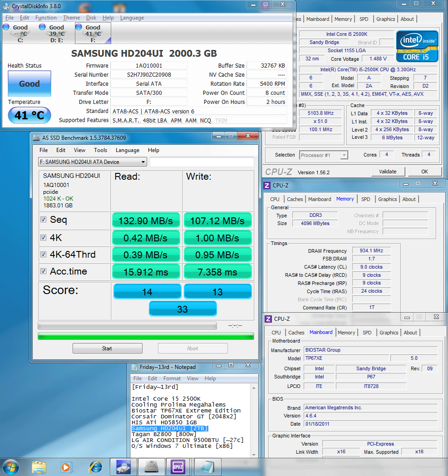Click the Notepad scrollbar up arrow

pos(254,388)
